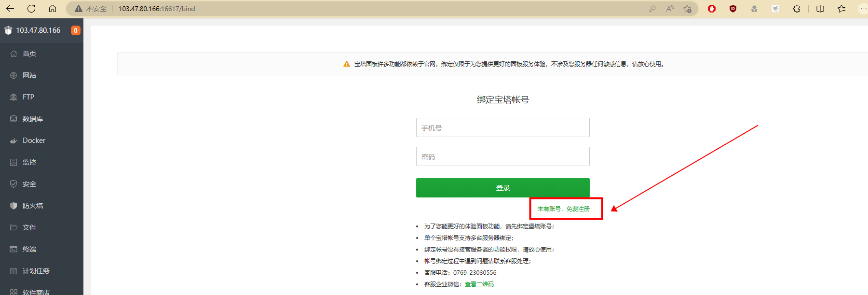Click the 客服电话：0769-23030556 line

pyautogui.click(x=460, y=273)
